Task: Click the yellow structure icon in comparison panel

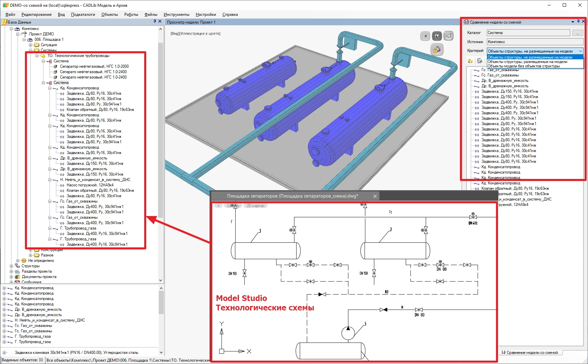Action: 470,61
